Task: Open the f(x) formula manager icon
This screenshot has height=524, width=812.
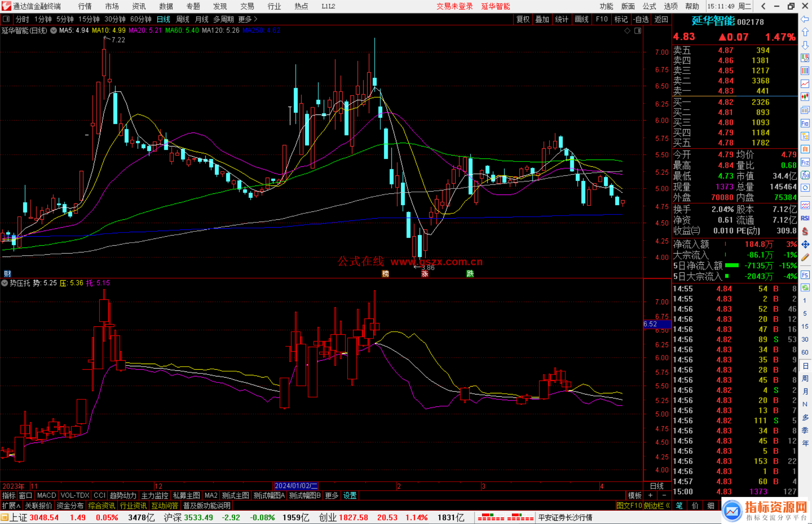Action: point(805,175)
